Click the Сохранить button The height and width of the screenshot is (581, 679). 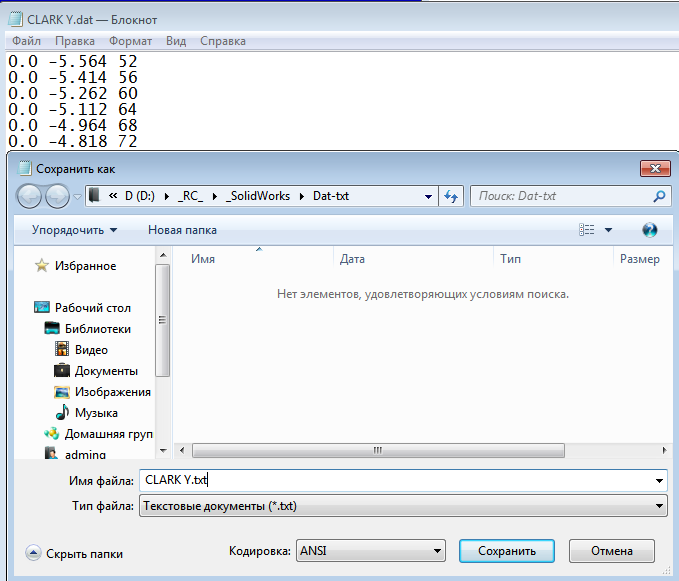click(507, 551)
